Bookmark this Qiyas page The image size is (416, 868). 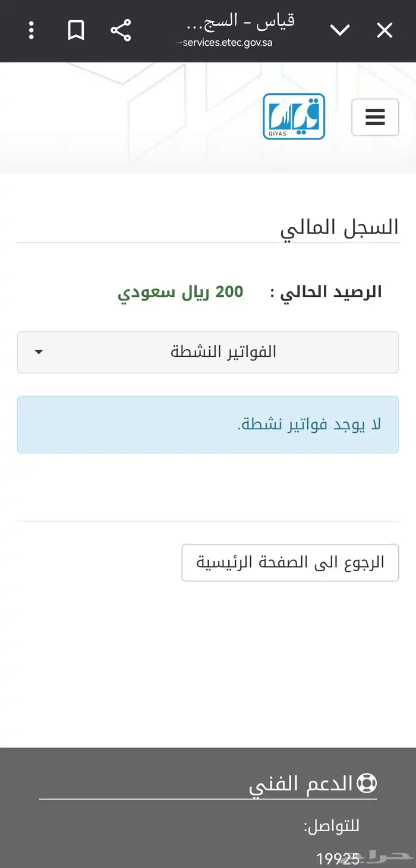[x=76, y=30]
